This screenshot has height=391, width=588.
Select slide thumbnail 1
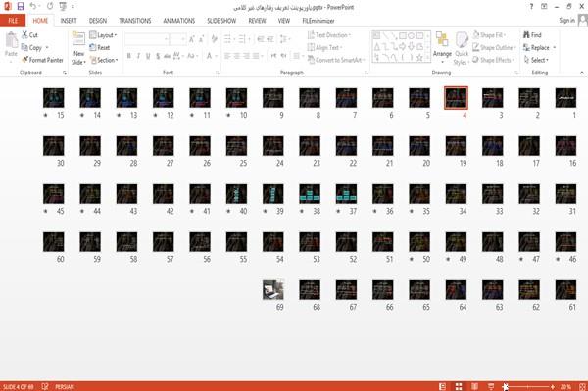[x=565, y=97]
